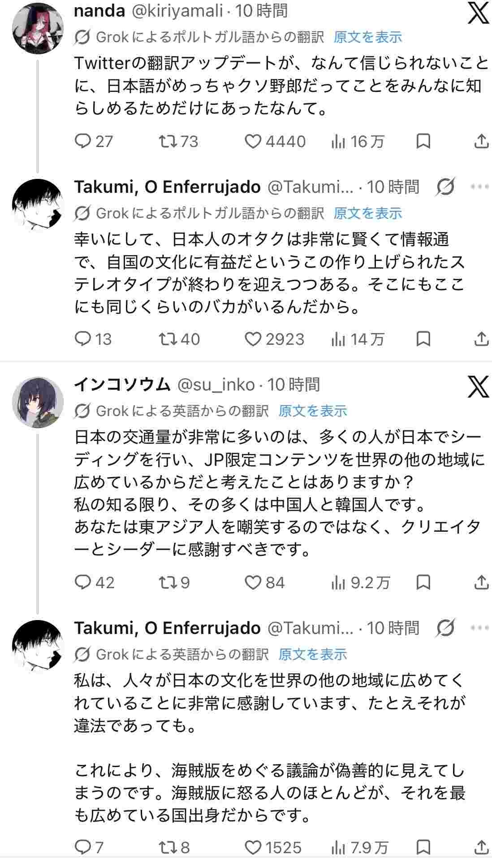This screenshot has height=868, width=492.
Task: Bookmark Takumi's tweet about 海賊版
Action: [423, 847]
